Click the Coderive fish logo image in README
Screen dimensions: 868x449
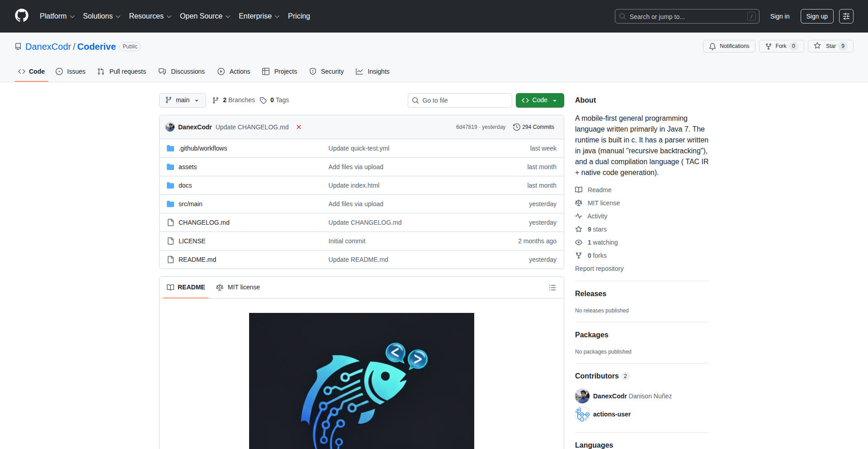[362, 381]
